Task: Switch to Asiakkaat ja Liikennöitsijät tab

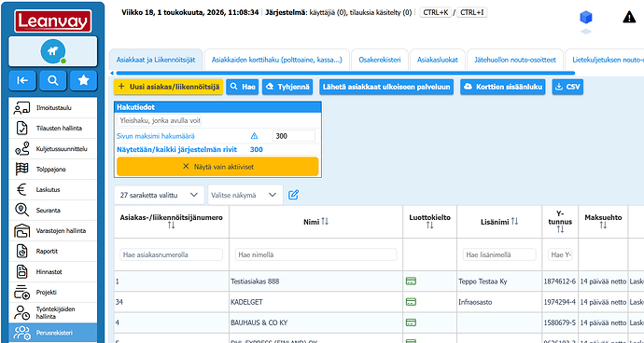Action: point(156,60)
